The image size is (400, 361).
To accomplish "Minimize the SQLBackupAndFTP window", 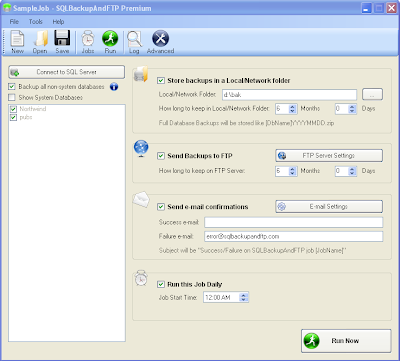I will [x=367, y=8].
